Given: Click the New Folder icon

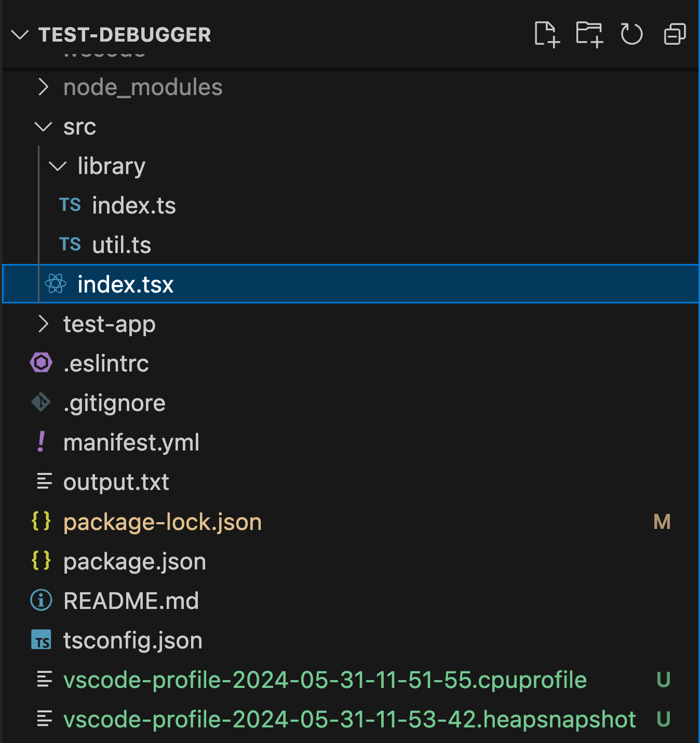Looking at the screenshot, I should (x=590, y=34).
